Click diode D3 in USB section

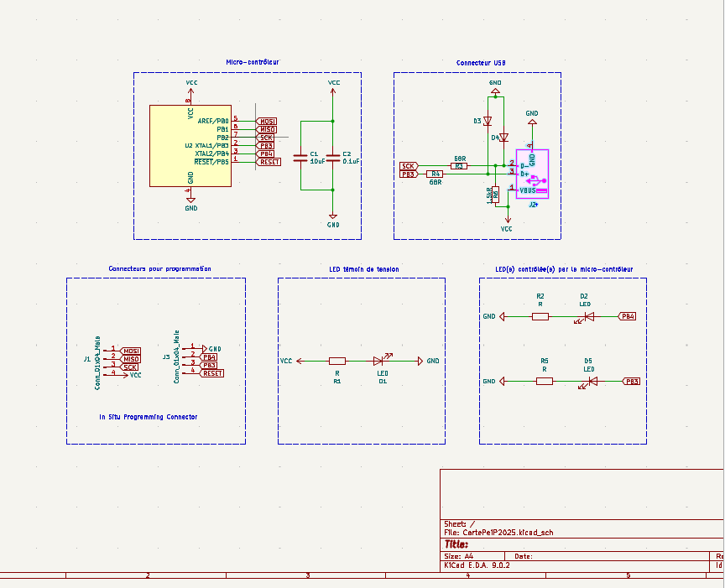488,122
